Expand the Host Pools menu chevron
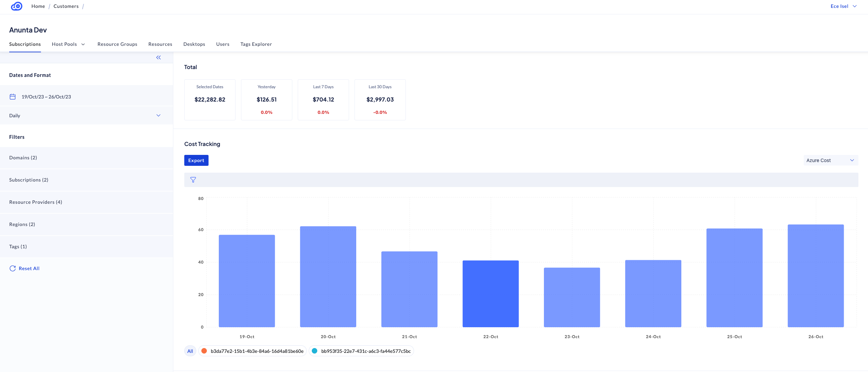 pyautogui.click(x=83, y=44)
